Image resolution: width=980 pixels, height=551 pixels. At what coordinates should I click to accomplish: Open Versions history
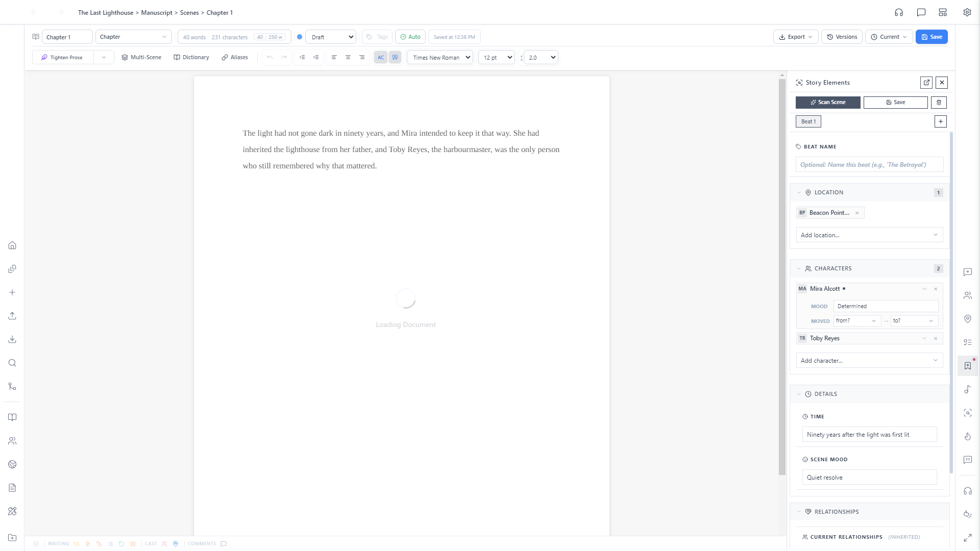click(x=842, y=37)
